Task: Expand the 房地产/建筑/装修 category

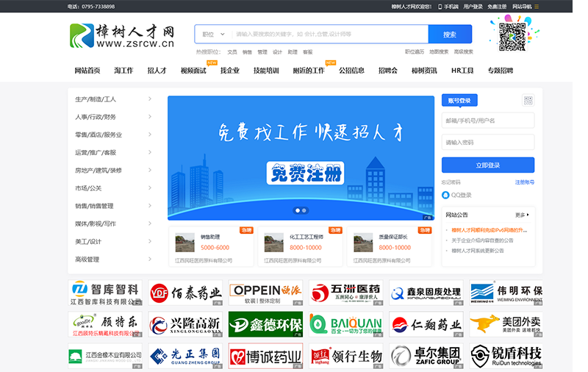Action: pyautogui.click(x=113, y=171)
